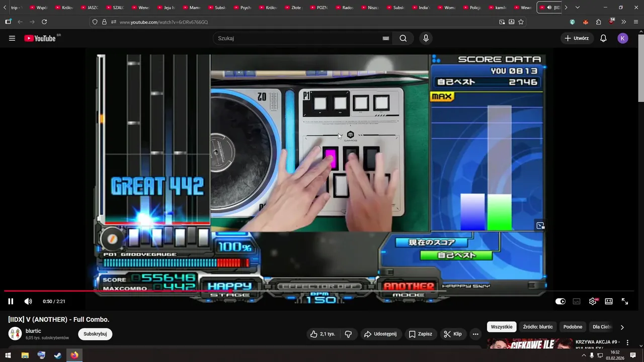The height and width of the screenshot is (362, 644).
Task: Select the Dla Ciebie filter chip
Action: [x=602, y=327]
